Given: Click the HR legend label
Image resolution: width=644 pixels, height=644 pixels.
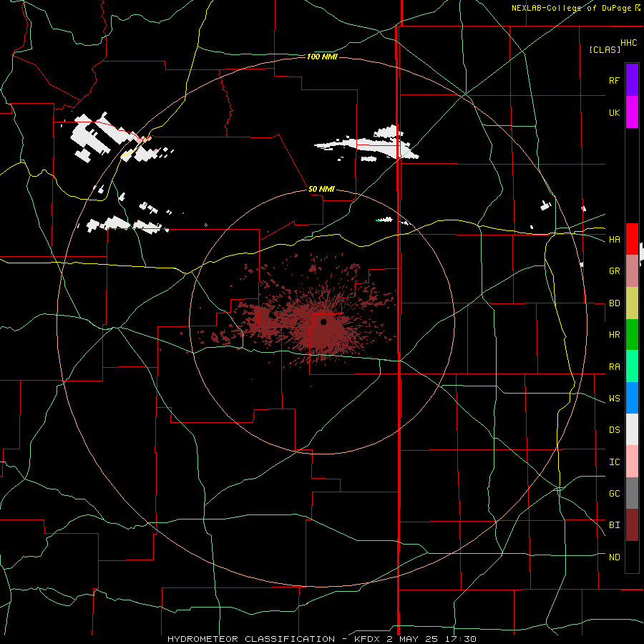Looking at the screenshot, I should tap(614, 334).
